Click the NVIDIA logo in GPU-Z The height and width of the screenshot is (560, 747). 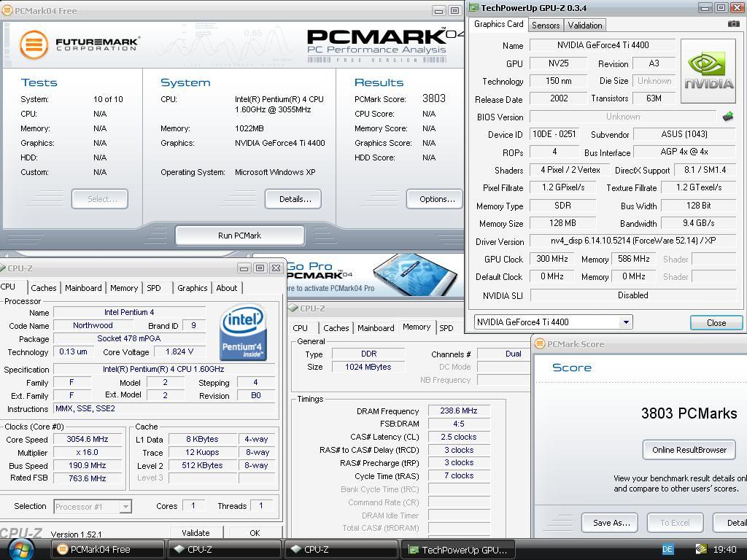coord(708,71)
